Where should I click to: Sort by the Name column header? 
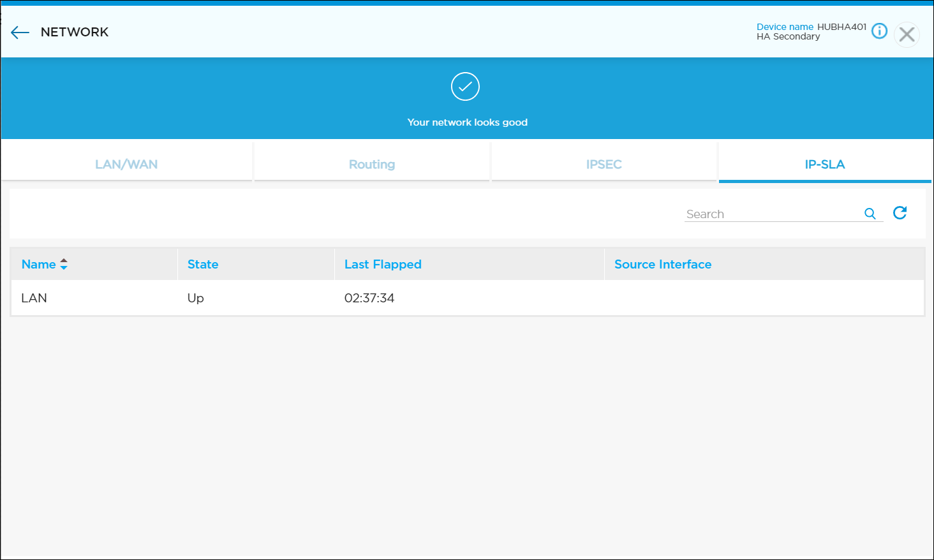[x=39, y=264]
